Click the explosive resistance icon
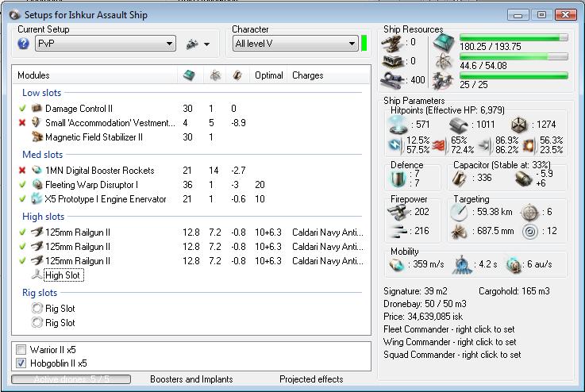The image size is (585, 392). pyautogui.click(x=529, y=145)
